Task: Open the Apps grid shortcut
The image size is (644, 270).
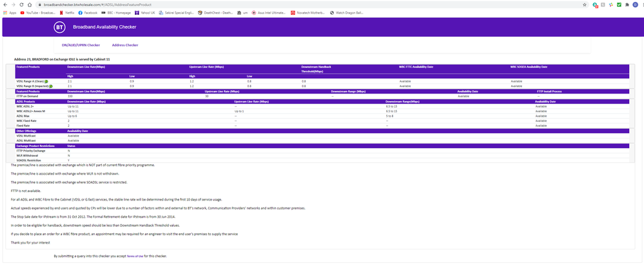Action: [x=10, y=13]
